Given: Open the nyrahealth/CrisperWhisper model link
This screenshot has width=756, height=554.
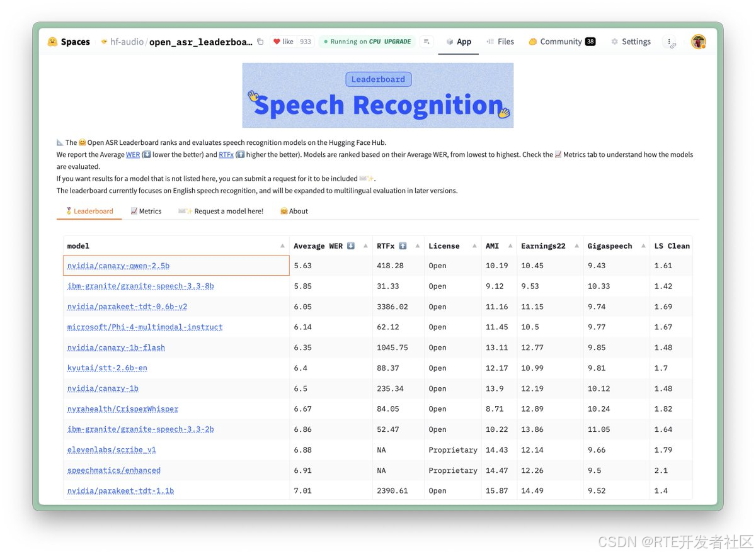Looking at the screenshot, I should pyautogui.click(x=123, y=409).
